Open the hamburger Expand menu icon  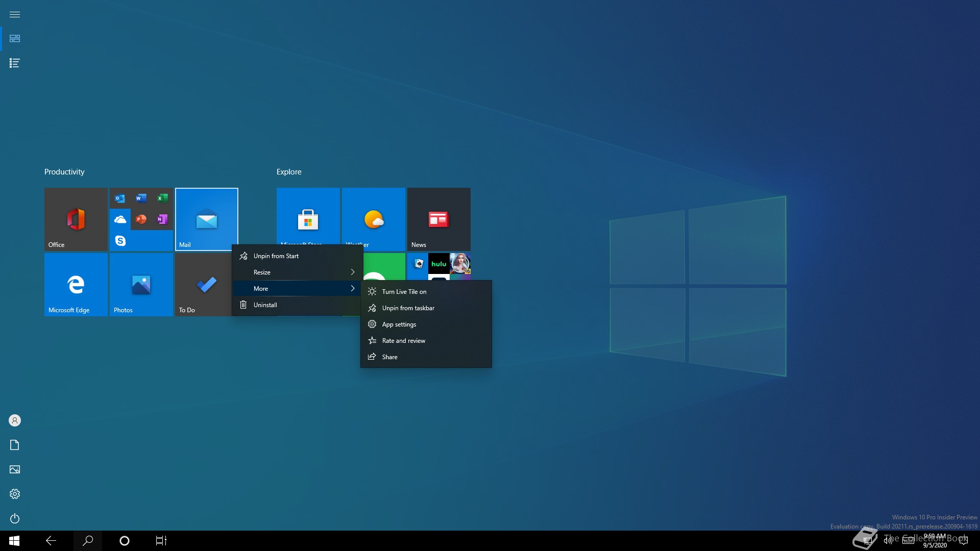click(15, 14)
